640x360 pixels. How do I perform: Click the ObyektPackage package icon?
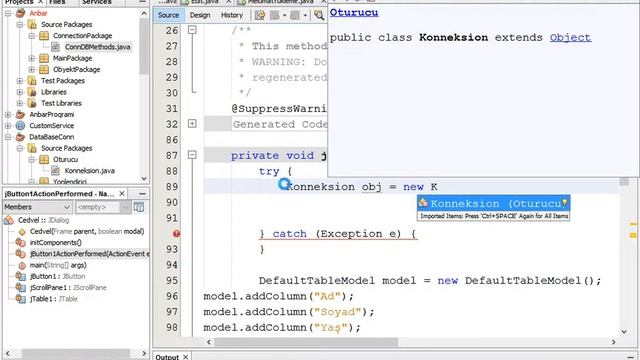click(x=44, y=69)
